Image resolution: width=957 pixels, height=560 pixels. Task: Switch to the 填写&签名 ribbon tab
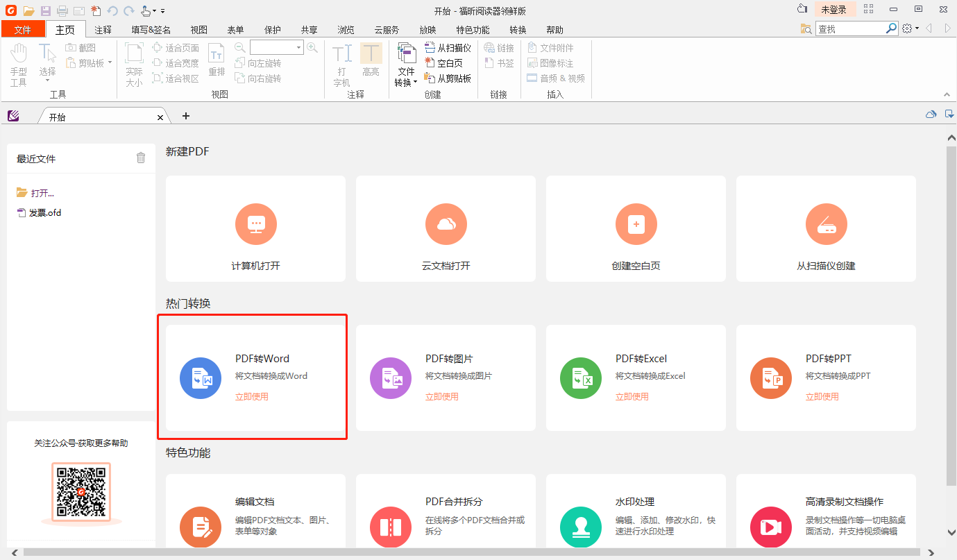coord(151,30)
